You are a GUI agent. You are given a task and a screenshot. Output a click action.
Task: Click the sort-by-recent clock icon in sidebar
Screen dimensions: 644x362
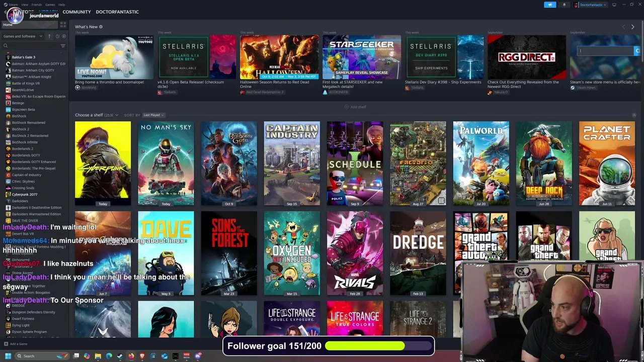[x=57, y=36]
